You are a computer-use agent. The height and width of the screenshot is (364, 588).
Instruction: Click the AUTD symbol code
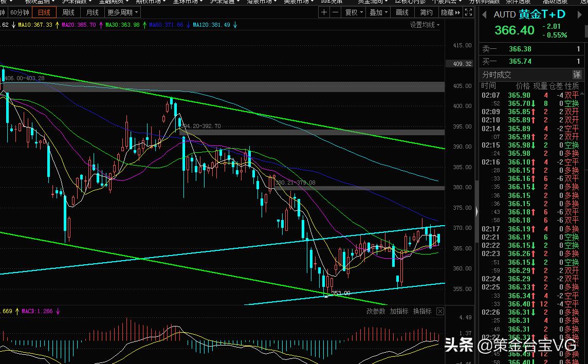click(505, 14)
